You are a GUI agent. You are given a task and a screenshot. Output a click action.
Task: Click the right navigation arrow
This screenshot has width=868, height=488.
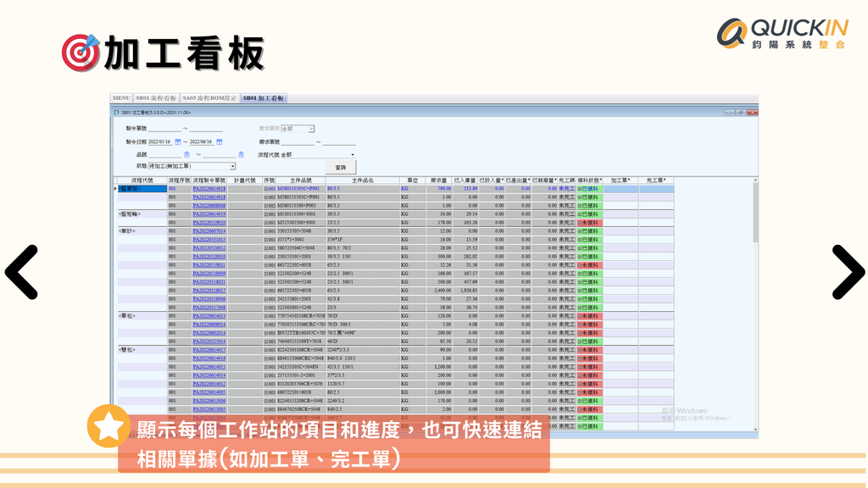(x=847, y=273)
